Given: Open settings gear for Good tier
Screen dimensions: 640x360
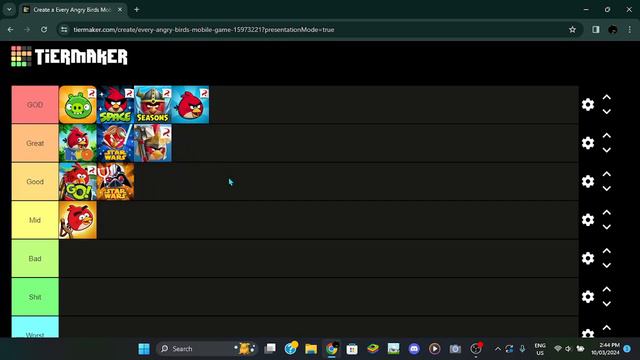Looking at the screenshot, I should 588,181.
